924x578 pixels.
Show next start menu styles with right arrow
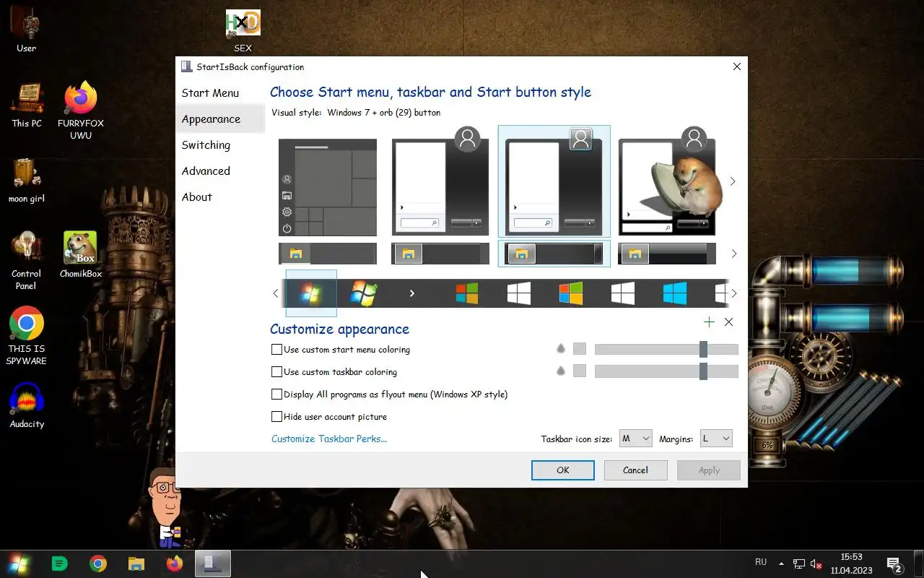pos(733,181)
